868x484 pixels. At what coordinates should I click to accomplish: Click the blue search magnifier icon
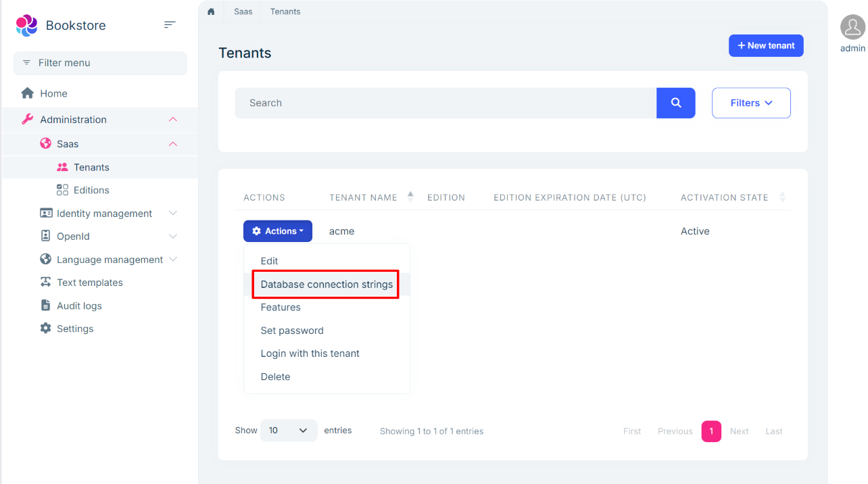point(676,102)
